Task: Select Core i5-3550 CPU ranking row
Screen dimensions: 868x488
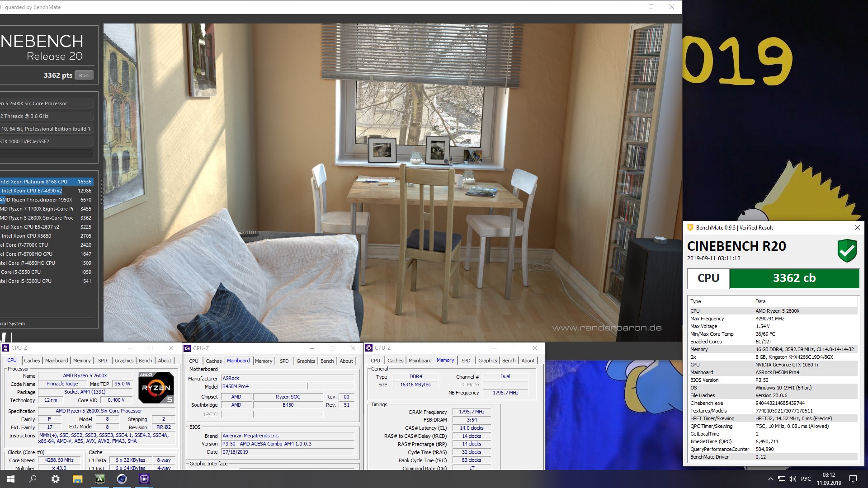Action: (47, 272)
